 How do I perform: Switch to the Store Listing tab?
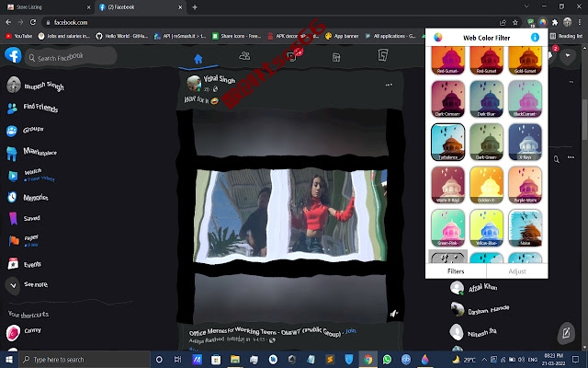(49, 7)
